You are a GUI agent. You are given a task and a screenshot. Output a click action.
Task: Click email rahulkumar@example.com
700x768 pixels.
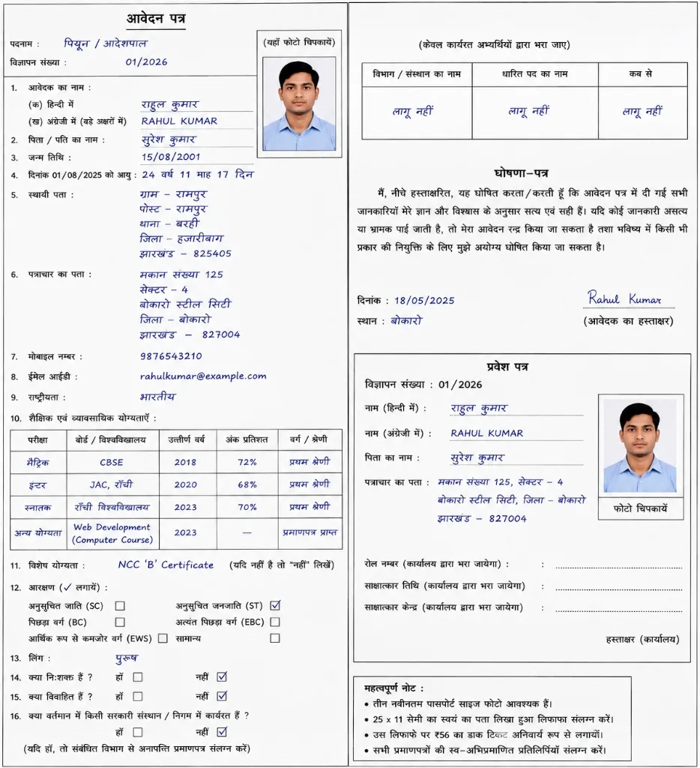pyautogui.click(x=203, y=376)
